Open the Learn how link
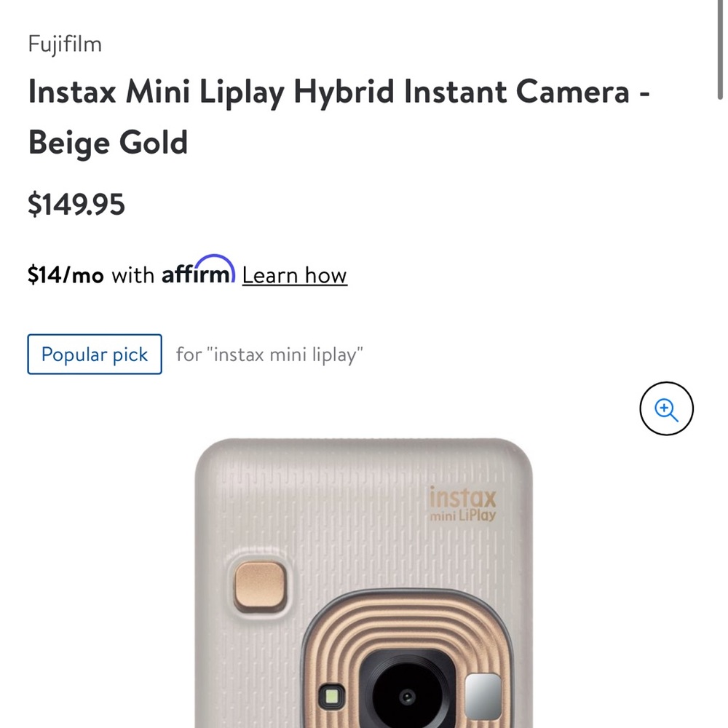The height and width of the screenshot is (728, 728). tap(294, 275)
